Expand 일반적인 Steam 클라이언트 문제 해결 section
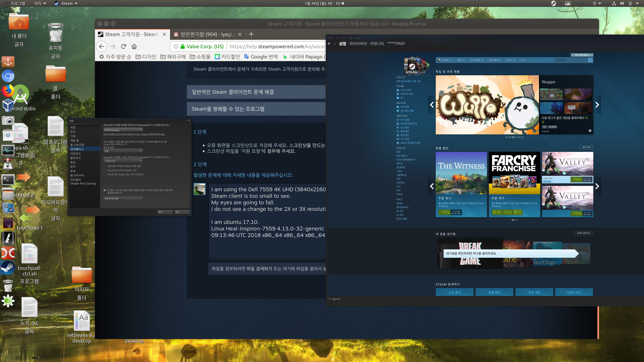The width and height of the screenshot is (644, 362). coord(256,92)
